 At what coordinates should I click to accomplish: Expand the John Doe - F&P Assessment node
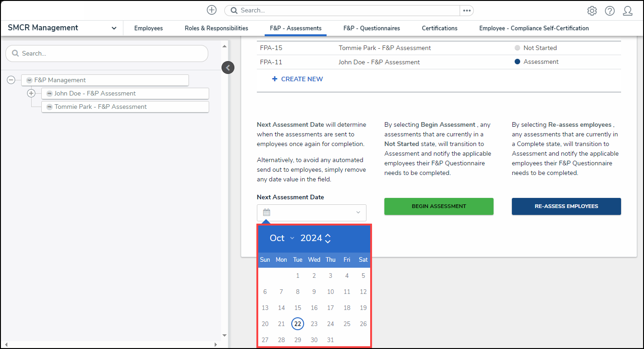tap(31, 93)
